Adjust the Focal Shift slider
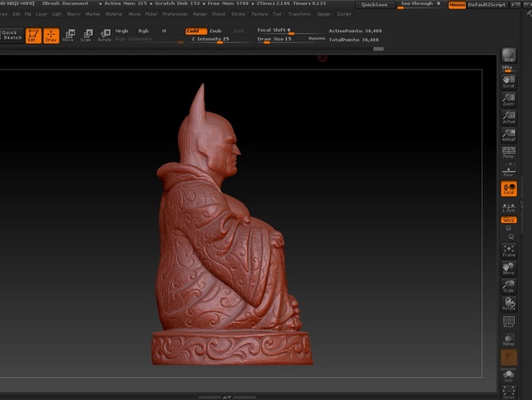This screenshot has width=532, height=400. [290, 31]
